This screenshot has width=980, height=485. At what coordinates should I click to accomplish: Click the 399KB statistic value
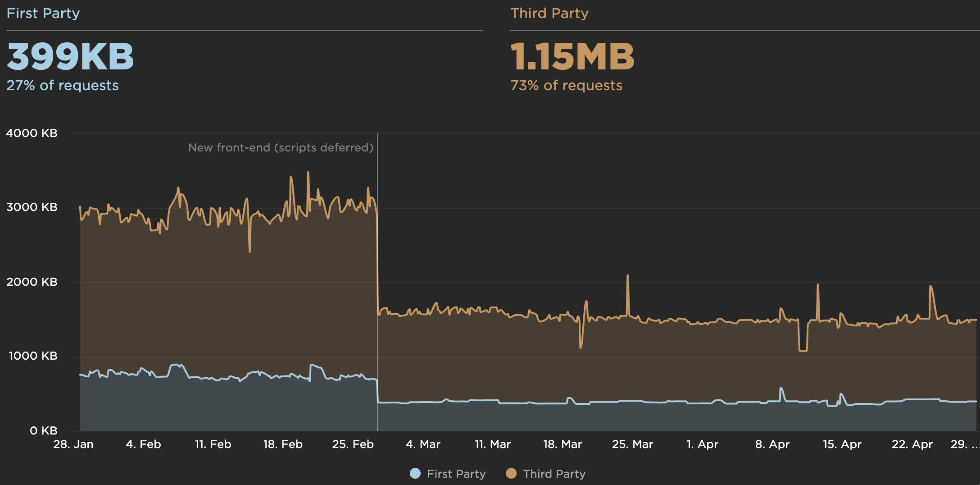point(70,56)
